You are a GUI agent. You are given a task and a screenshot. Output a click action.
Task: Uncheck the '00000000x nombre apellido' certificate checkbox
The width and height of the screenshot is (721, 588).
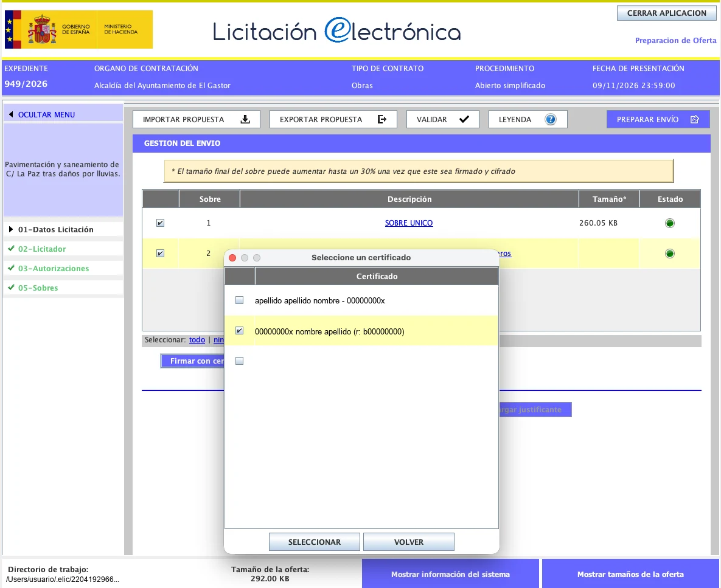click(239, 330)
